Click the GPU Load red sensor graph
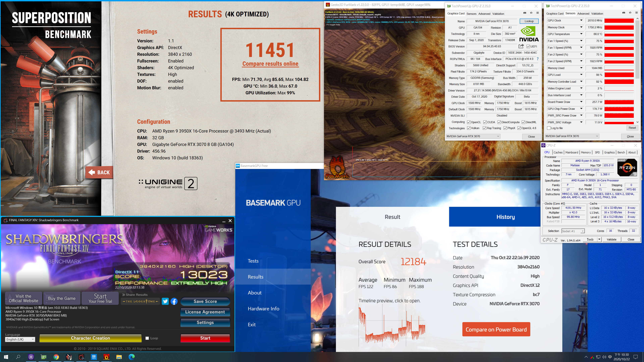This screenshot has width=644, height=362. (619, 75)
